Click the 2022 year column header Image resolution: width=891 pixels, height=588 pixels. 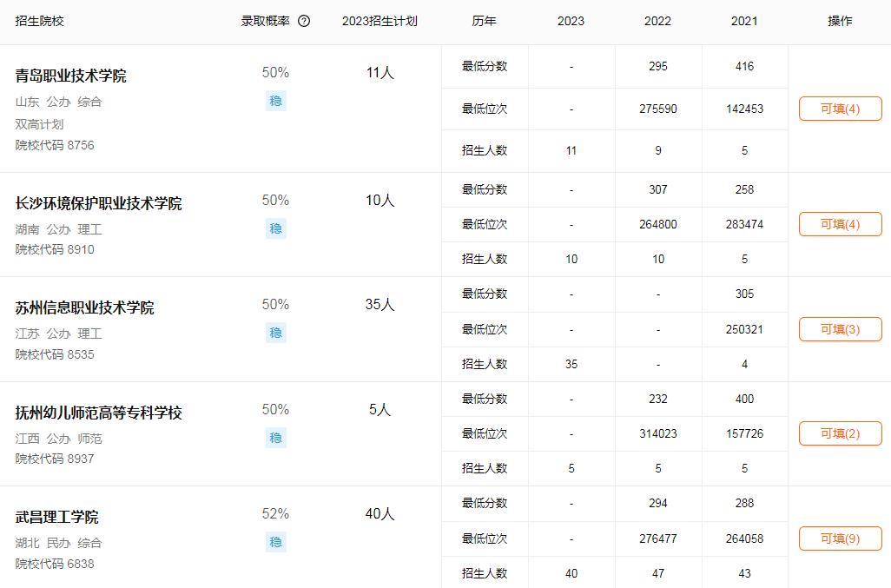click(657, 21)
